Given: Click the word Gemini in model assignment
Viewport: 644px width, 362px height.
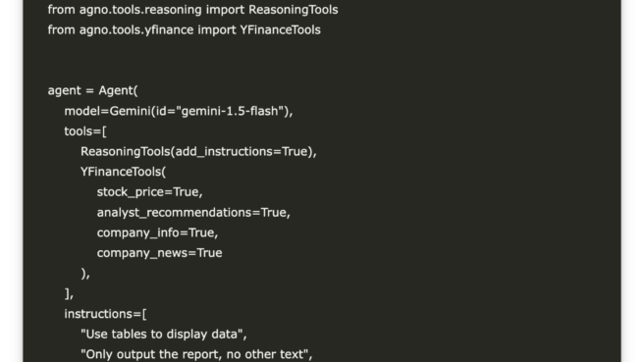Looking at the screenshot, I should 130,111.
